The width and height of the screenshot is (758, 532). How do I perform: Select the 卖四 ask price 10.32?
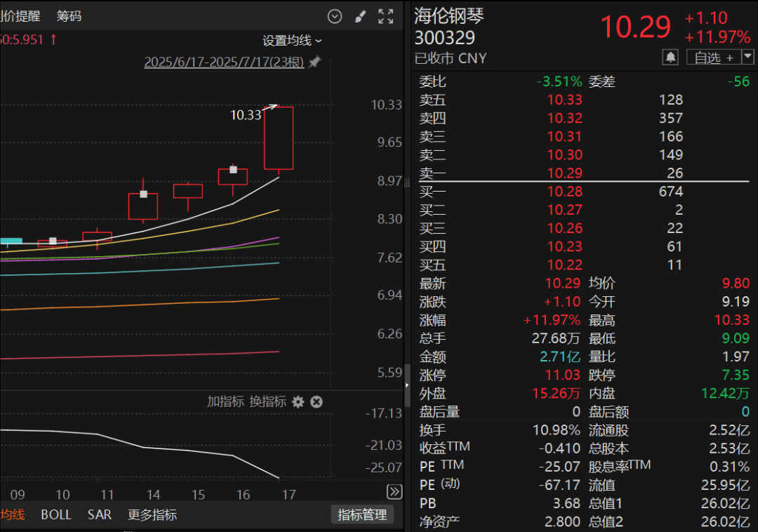564,118
